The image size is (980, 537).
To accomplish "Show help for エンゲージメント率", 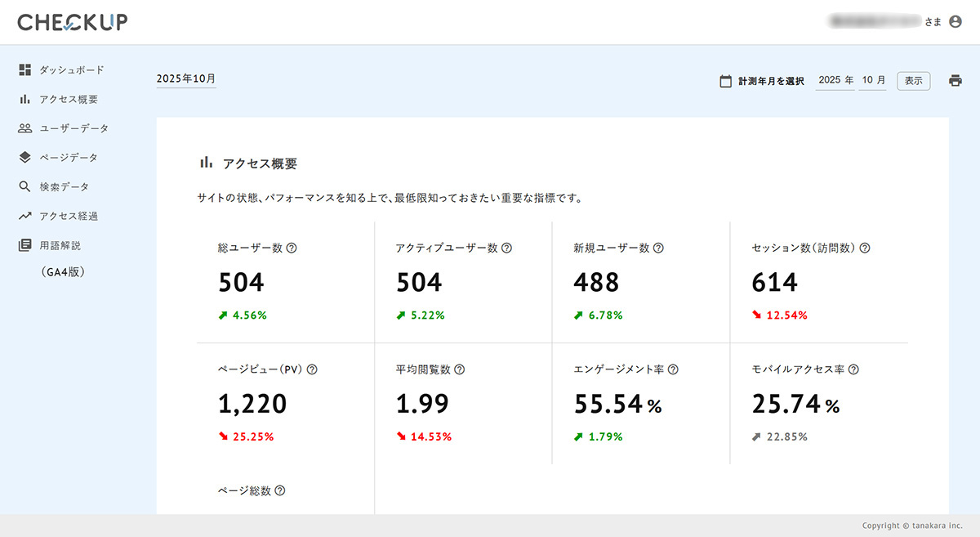I will point(673,369).
